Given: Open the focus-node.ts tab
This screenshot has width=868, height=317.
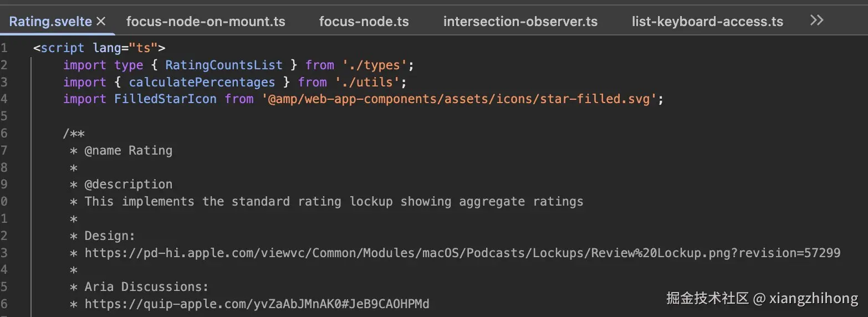Looking at the screenshot, I should point(364,22).
